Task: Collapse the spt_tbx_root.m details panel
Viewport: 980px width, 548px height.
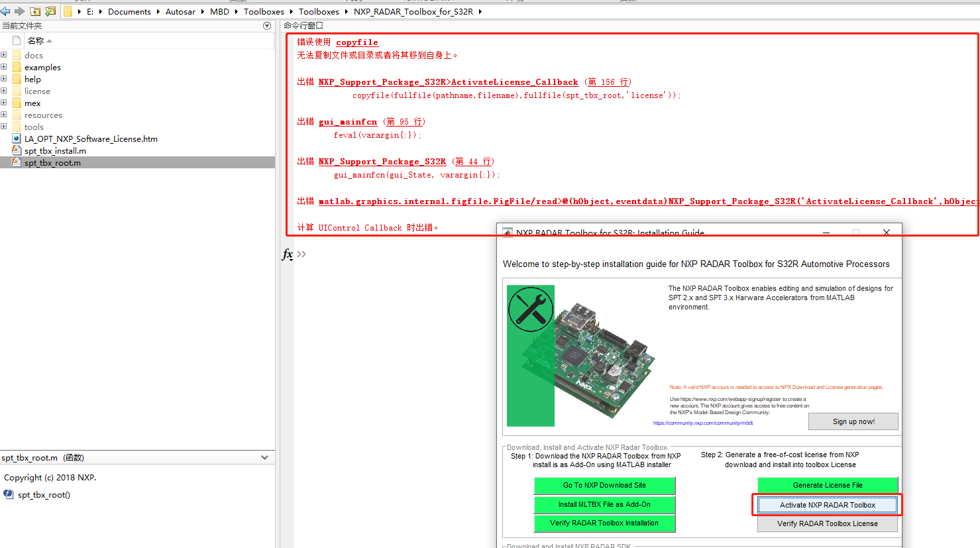Action: point(265,457)
